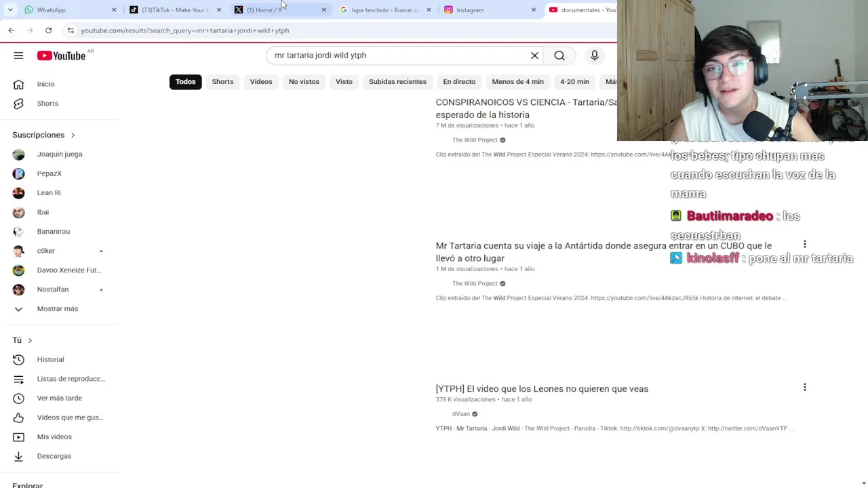Open Nostalfan subscription channel
The width and height of the screenshot is (868, 488).
coord(60,289)
